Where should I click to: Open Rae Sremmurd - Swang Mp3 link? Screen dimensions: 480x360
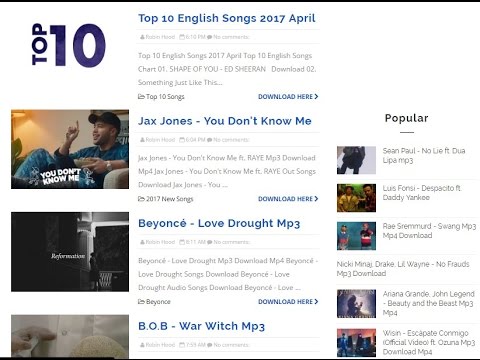coord(429,231)
